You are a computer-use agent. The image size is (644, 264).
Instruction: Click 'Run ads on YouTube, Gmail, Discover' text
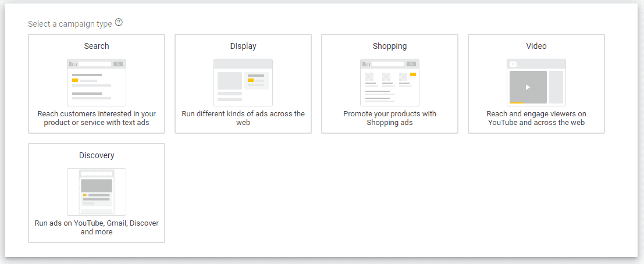pyautogui.click(x=97, y=227)
